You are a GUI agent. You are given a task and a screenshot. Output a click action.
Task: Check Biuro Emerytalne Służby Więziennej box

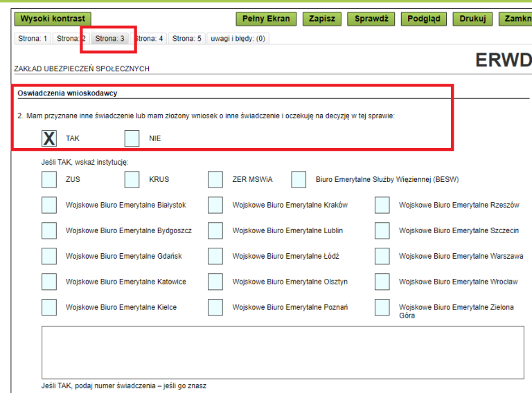coord(299,180)
